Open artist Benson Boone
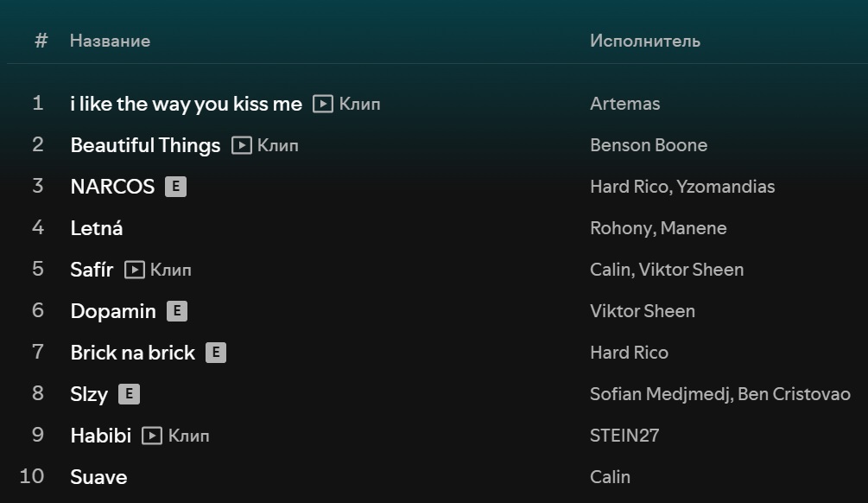 coord(649,145)
